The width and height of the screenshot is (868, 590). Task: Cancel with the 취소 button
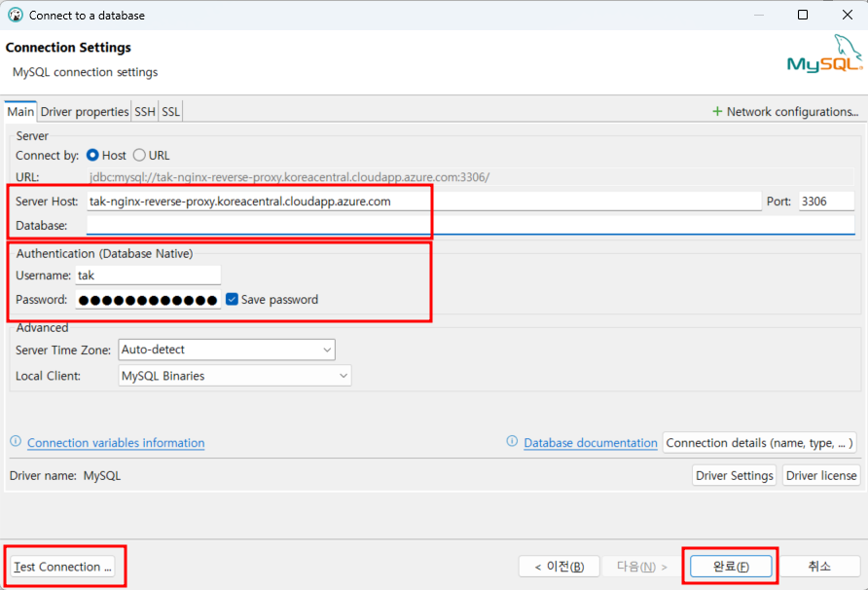click(819, 567)
